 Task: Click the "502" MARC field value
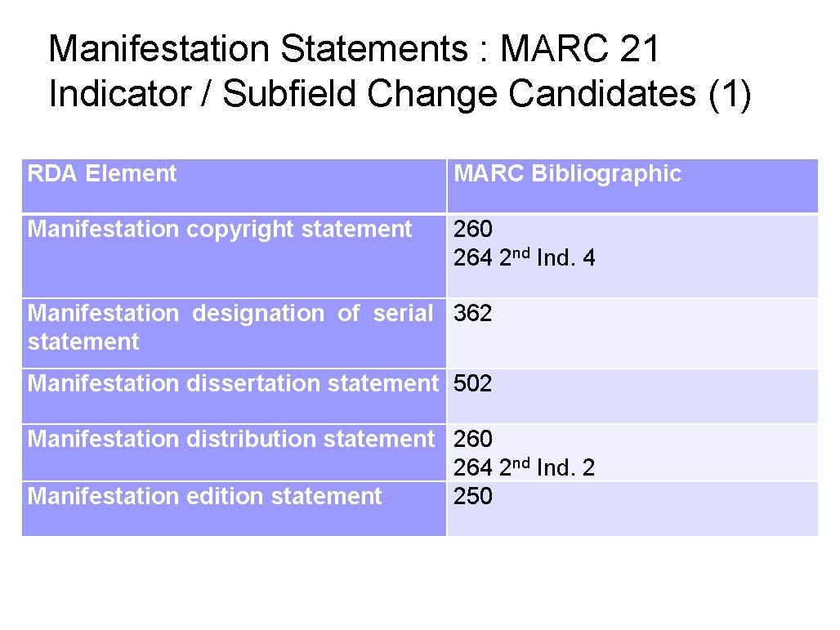point(473,383)
